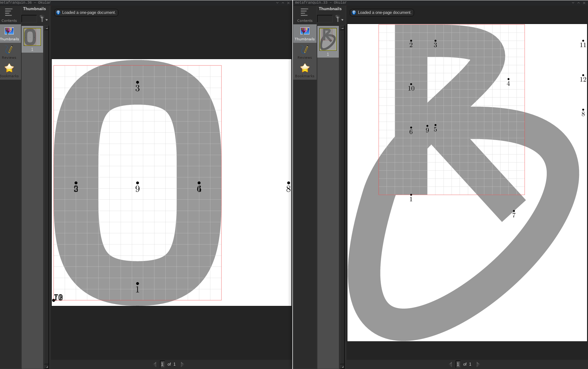Viewport: 588px width, 369px height.
Task: Go to previous page in left window
Action: [x=155, y=364]
